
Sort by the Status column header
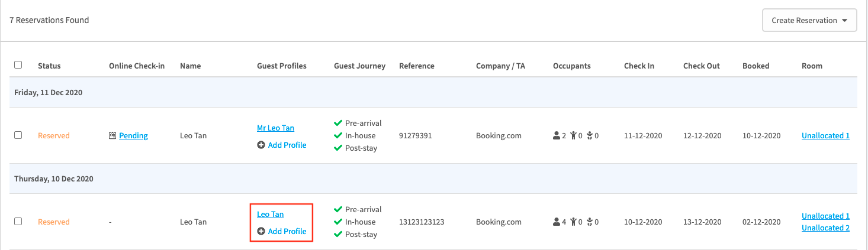[49, 66]
